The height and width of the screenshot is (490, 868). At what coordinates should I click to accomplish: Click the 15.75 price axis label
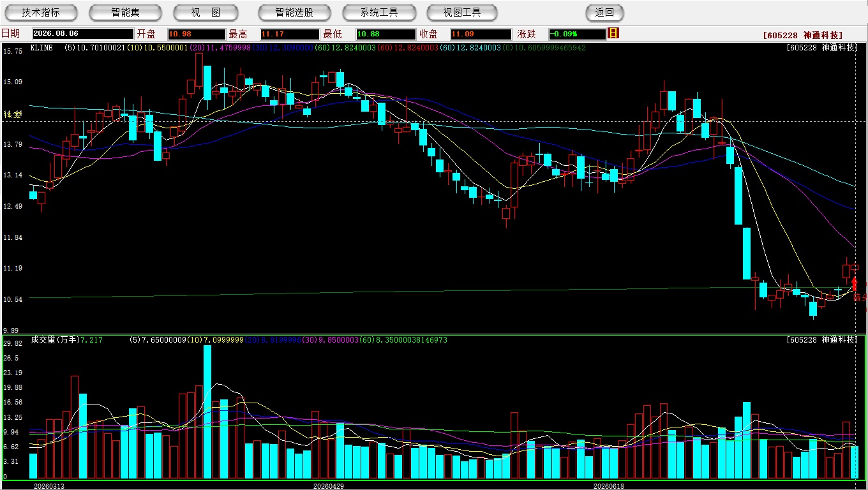13,51
